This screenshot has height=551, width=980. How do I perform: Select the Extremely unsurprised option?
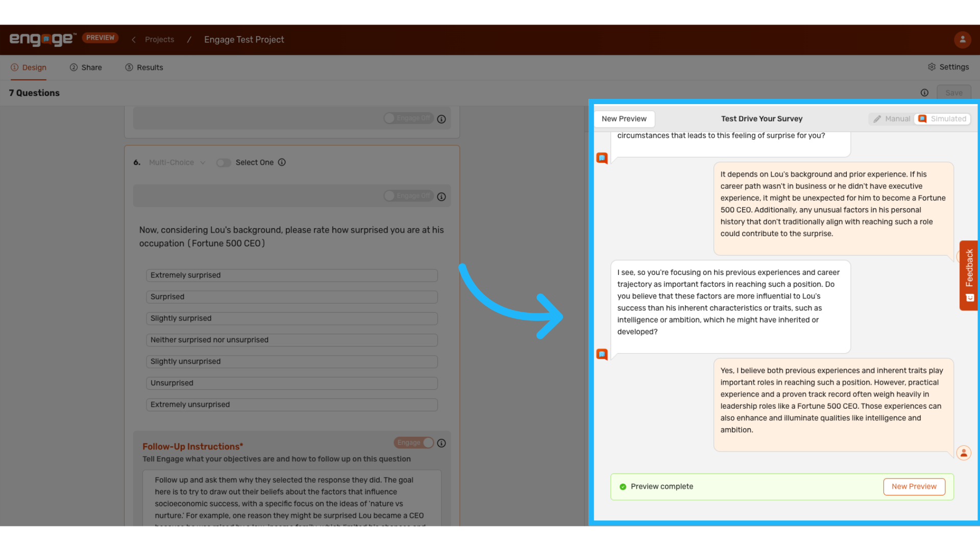292,405
